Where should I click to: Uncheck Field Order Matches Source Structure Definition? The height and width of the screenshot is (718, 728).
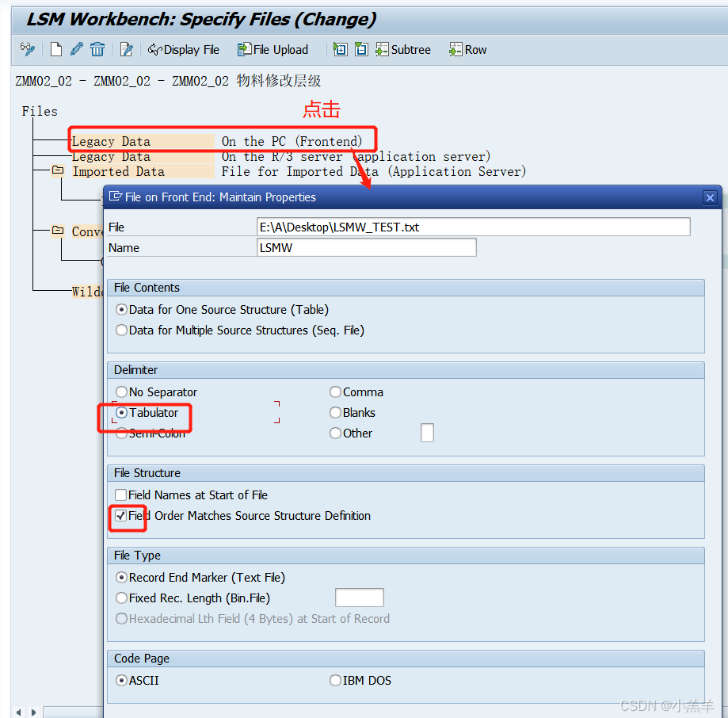pyautogui.click(x=120, y=514)
